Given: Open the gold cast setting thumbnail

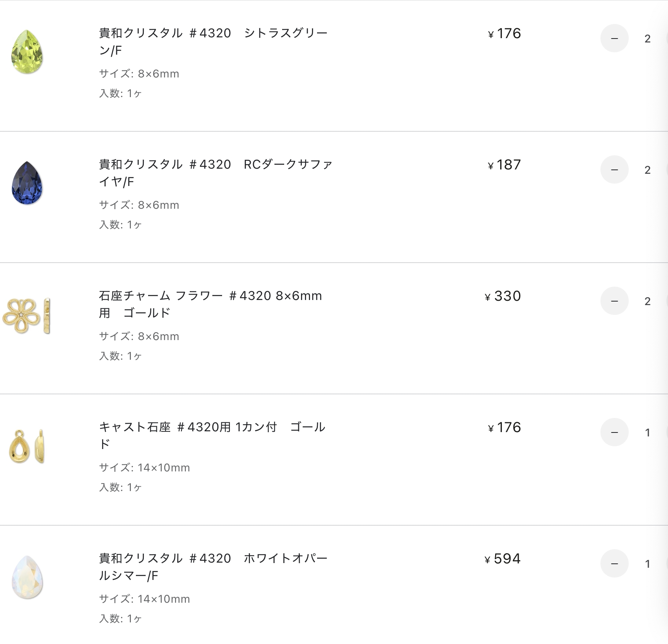Looking at the screenshot, I should [27, 447].
